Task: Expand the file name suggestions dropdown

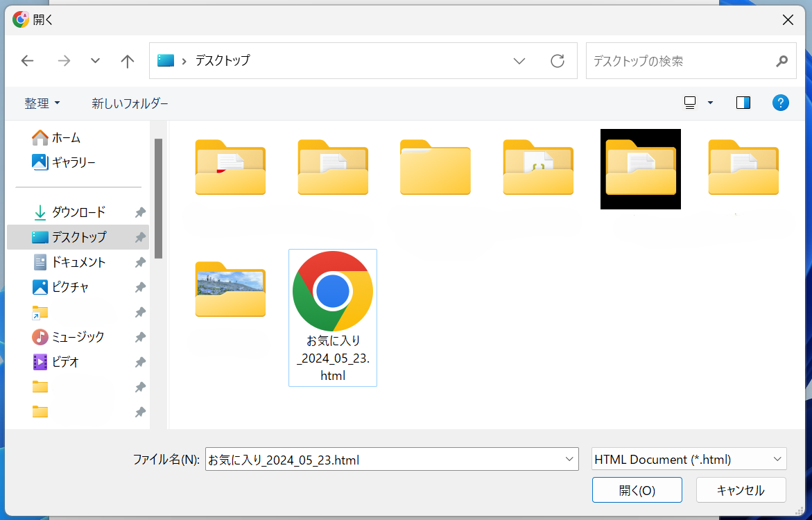Action: 569,460
